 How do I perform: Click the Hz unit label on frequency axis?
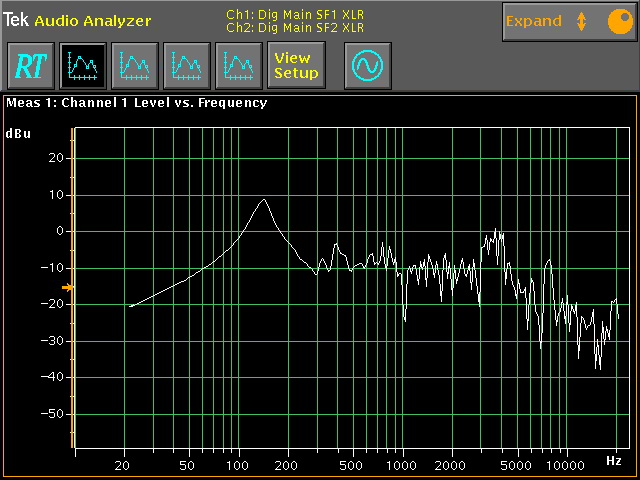tap(613, 461)
